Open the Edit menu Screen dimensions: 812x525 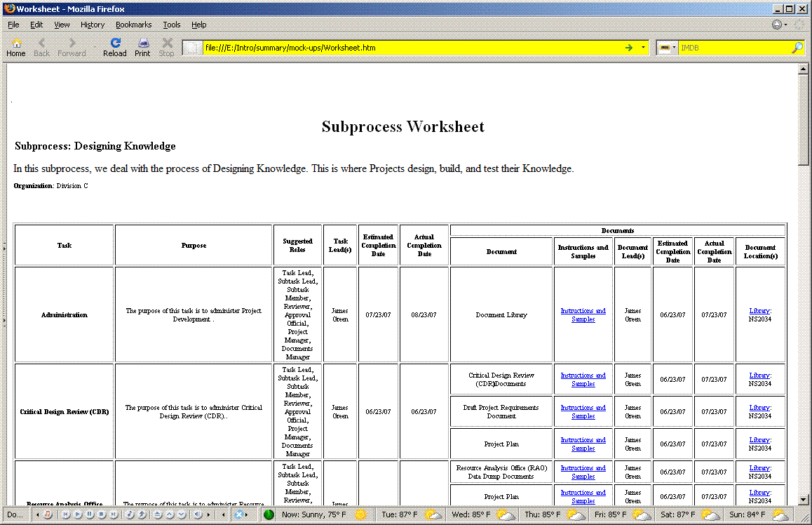click(36, 25)
